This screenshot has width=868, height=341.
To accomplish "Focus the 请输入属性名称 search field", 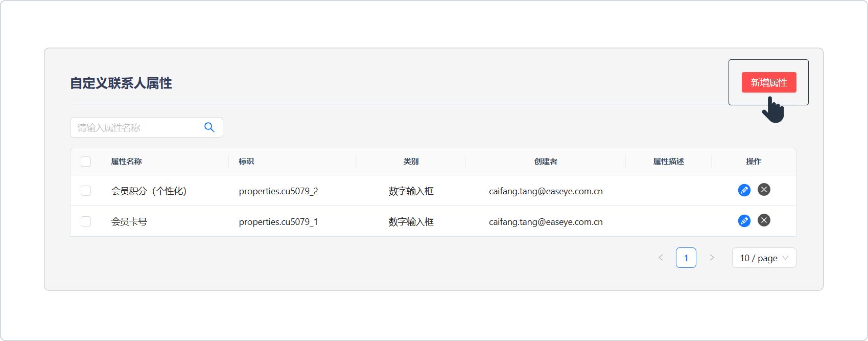I will point(146,127).
